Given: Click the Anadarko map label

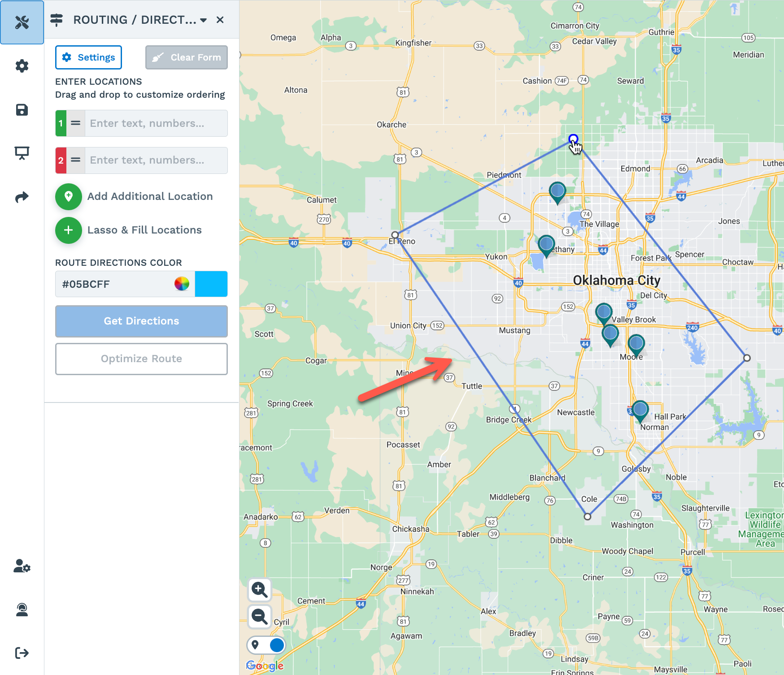Looking at the screenshot, I should (x=261, y=517).
